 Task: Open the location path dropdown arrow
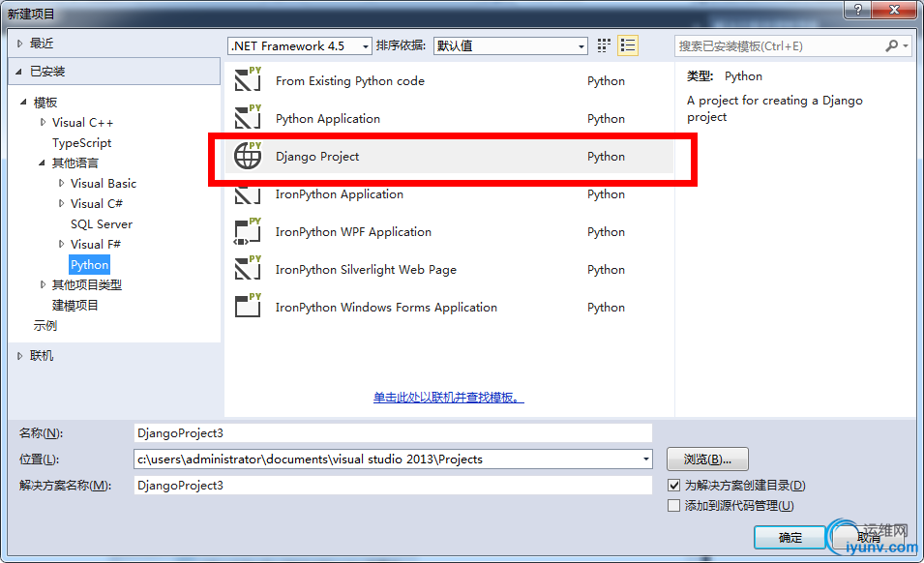[x=646, y=459]
